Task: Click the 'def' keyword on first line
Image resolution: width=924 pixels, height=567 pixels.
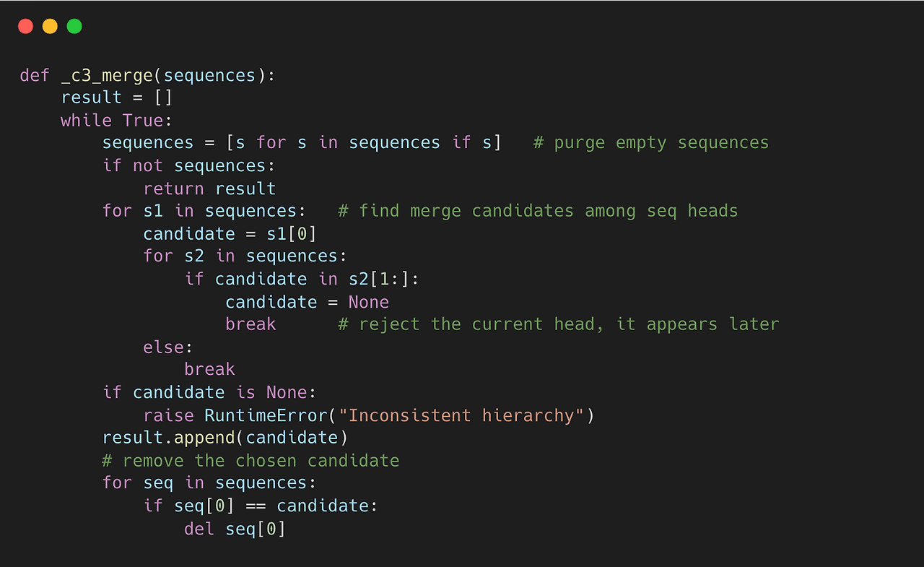Action: [35, 75]
